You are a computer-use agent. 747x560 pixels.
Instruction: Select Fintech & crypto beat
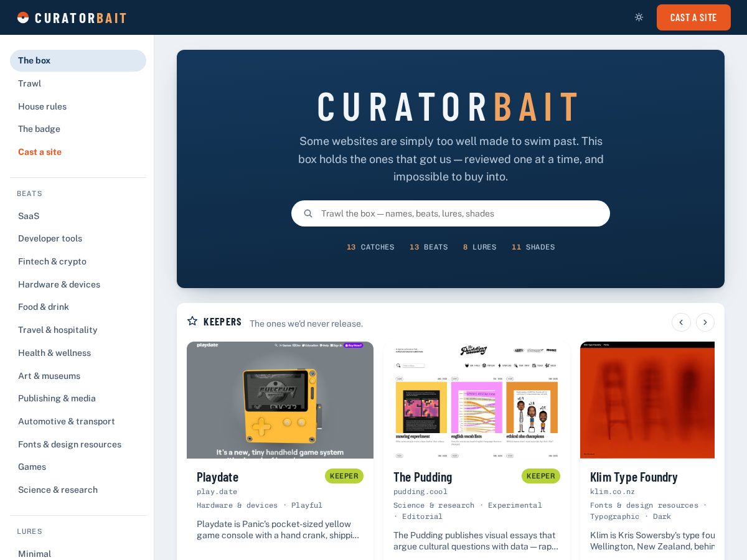tap(78, 261)
